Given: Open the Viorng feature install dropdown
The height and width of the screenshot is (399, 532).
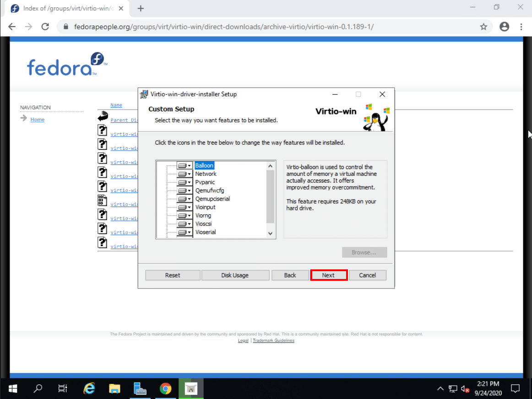Looking at the screenshot, I should tap(185, 216).
